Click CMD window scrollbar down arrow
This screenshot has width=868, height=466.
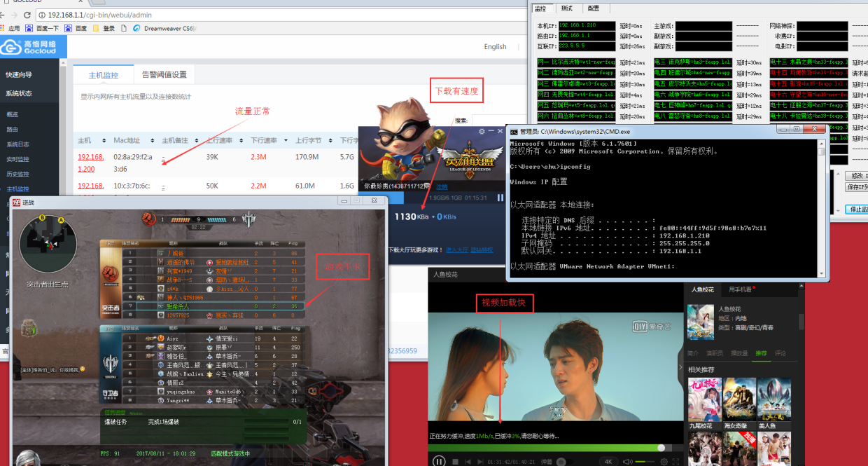[822, 273]
